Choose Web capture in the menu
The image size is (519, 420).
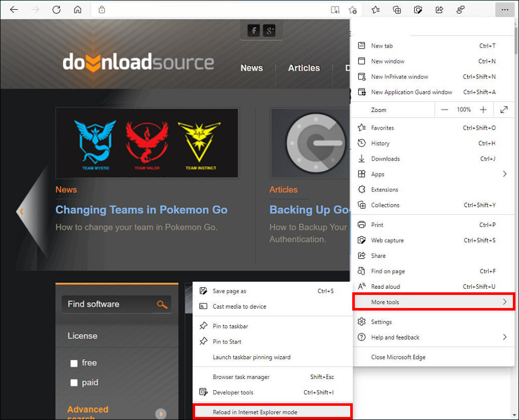[433, 240]
